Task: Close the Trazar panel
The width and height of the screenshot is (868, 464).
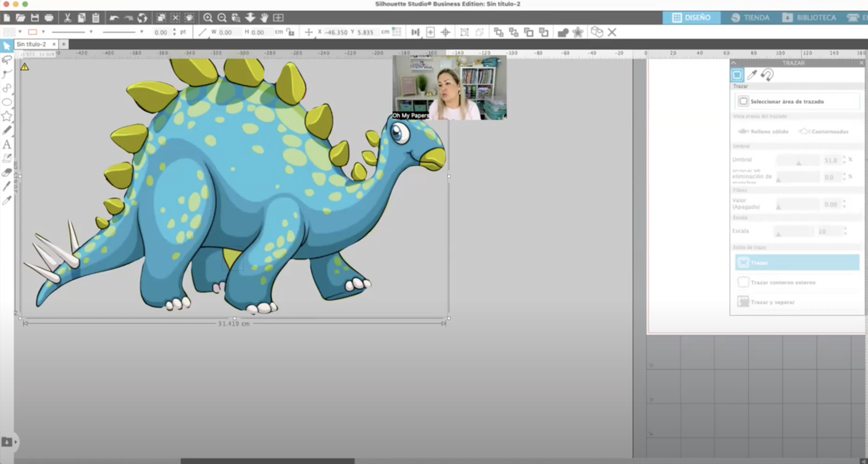Action: [862, 63]
